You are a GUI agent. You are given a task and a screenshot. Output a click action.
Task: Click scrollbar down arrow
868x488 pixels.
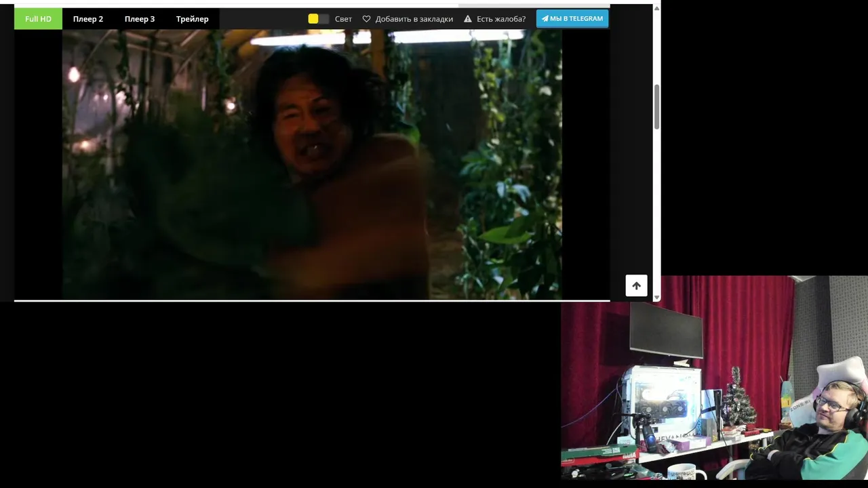[x=656, y=297]
